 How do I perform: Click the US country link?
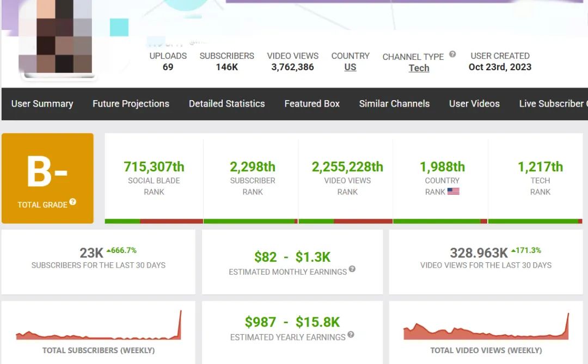point(350,67)
